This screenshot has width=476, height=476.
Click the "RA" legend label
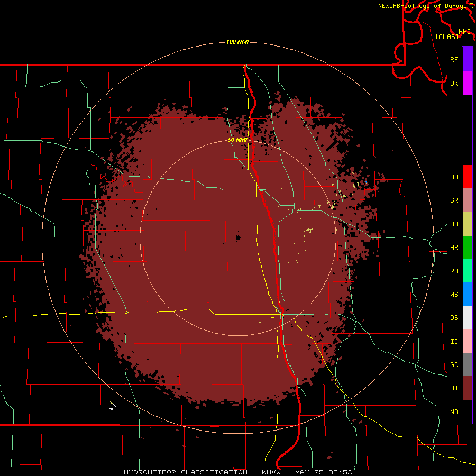click(454, 271)
